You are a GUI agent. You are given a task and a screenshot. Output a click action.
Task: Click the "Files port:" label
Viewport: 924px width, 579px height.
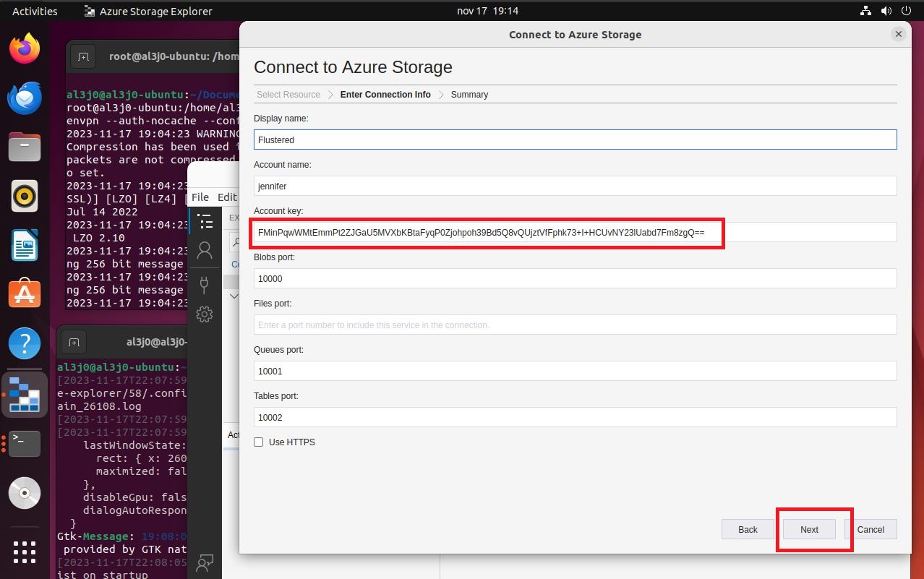[274, 304]
